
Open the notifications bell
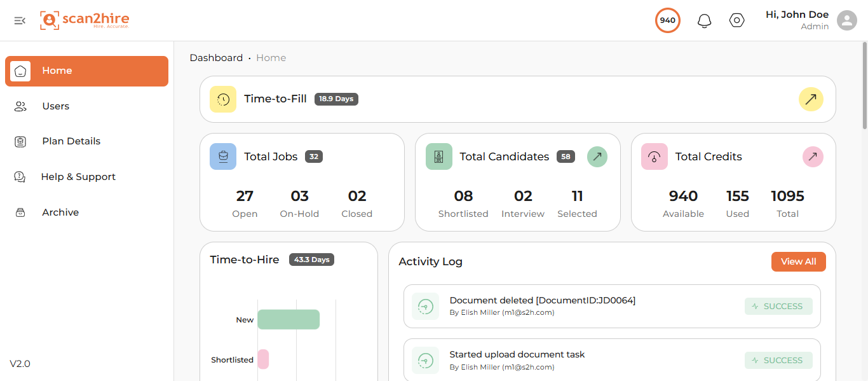[x=704, y=21]
